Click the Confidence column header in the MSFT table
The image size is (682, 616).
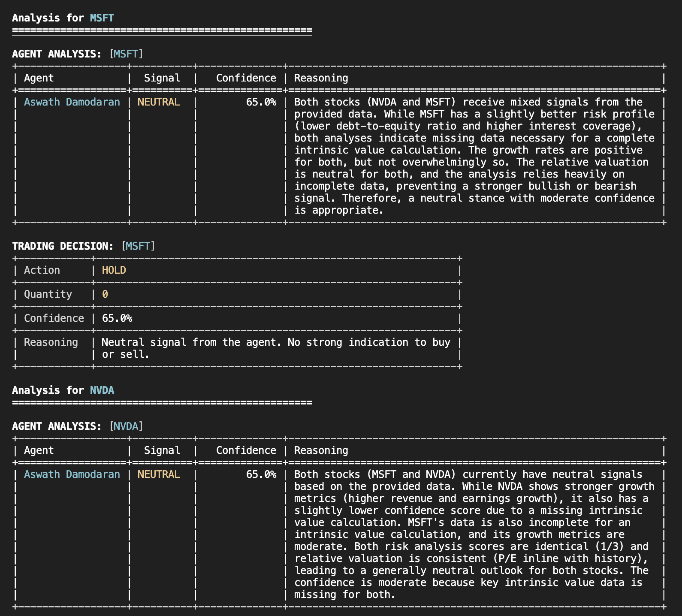click(x=246, y=78)
